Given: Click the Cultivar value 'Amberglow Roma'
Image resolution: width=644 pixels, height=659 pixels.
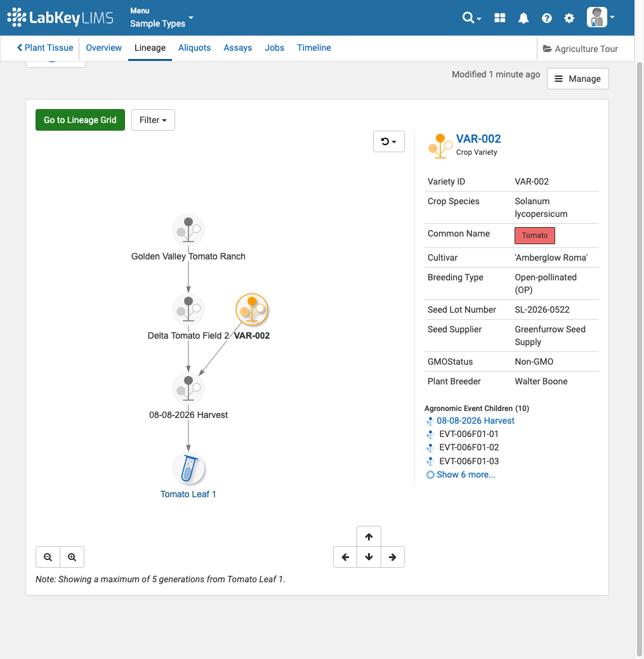Looking at the screenshot, I should [x=551, y=258].
